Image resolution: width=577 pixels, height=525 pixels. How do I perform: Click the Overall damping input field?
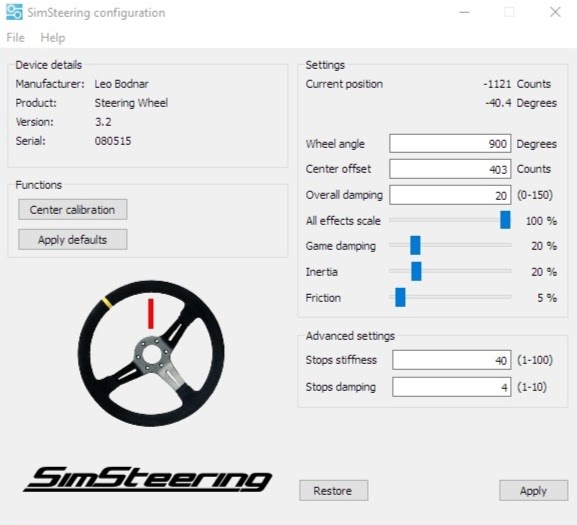[x=450, y=195]
